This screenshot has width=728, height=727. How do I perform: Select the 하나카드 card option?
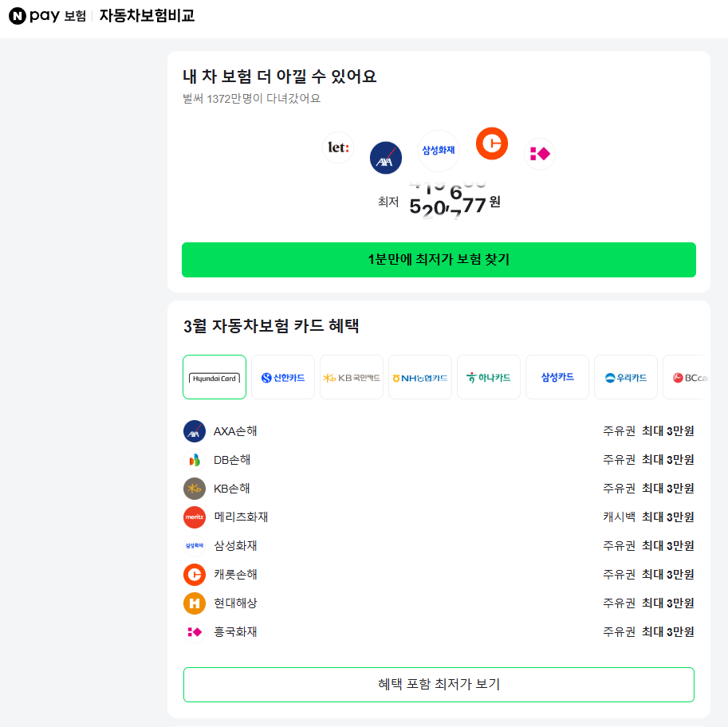[488, 376]
